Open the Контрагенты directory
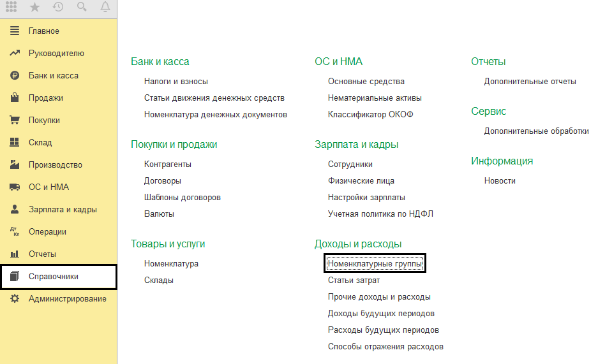Viewport: 598px width, 364px height. click(x=167, y=164)
